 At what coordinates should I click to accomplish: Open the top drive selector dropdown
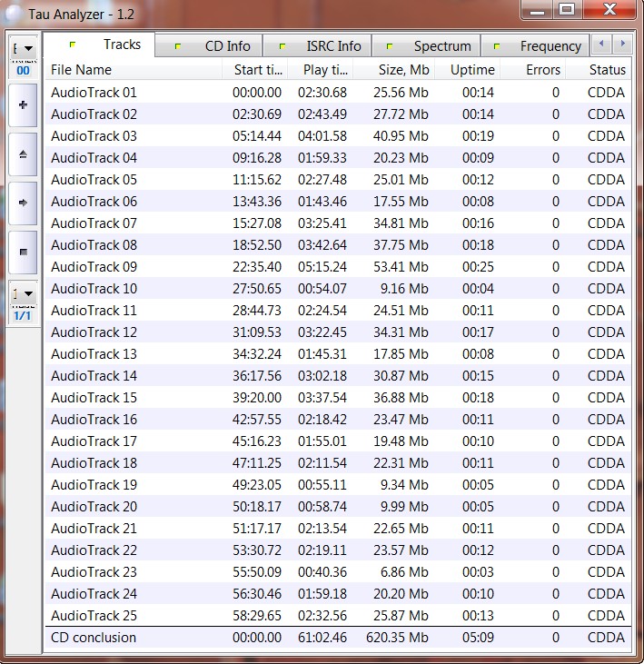coord(23,48)
